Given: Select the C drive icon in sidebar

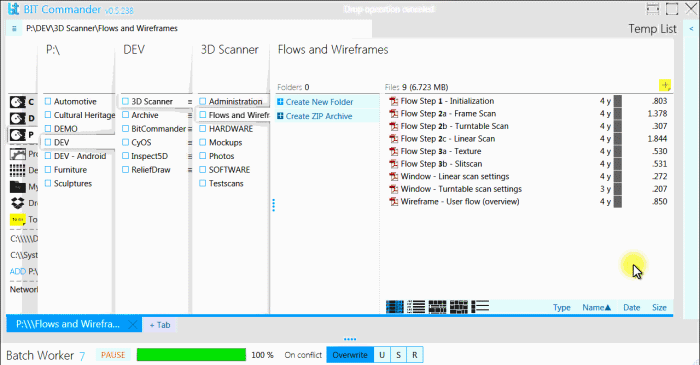Looking at the screenshot, I should coord(17,102).
